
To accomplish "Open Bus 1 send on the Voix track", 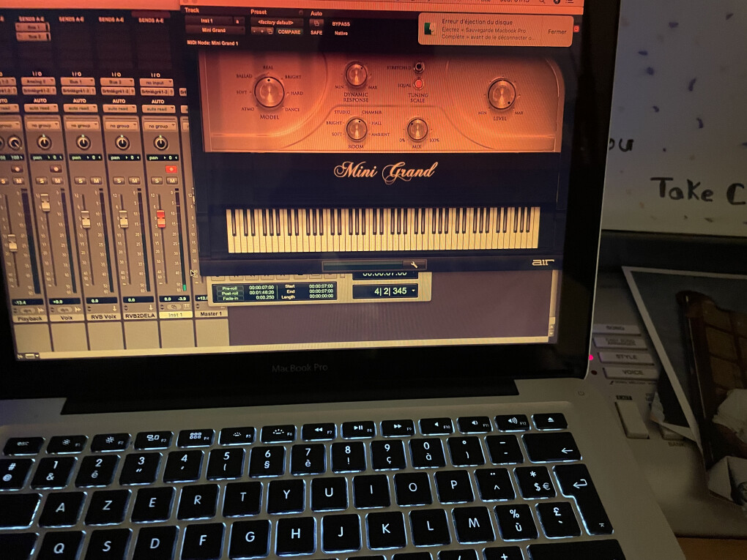I will click(32, 28).
